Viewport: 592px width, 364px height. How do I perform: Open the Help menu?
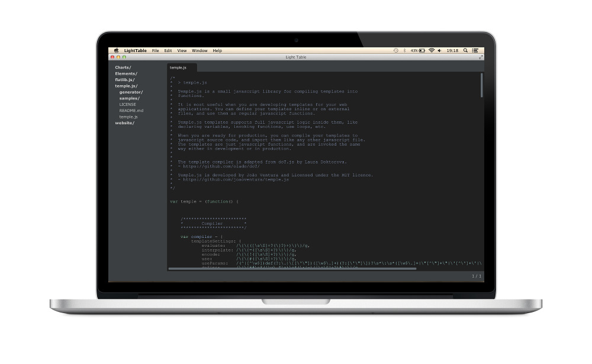(217, 50)
